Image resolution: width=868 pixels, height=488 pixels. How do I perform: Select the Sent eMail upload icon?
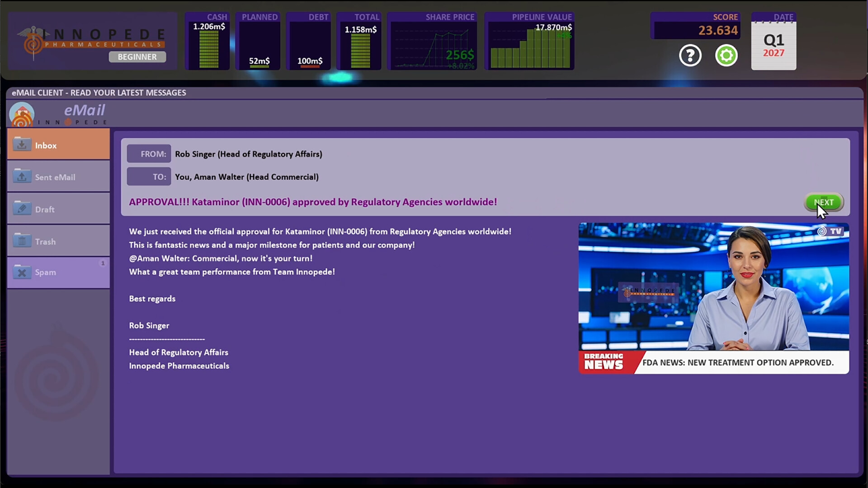pos(22,176)
